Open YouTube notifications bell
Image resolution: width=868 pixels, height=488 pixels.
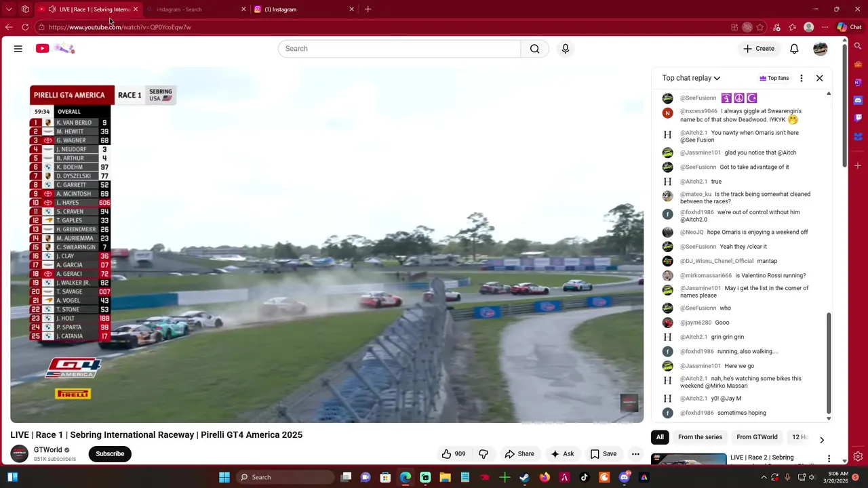point(794,49)
